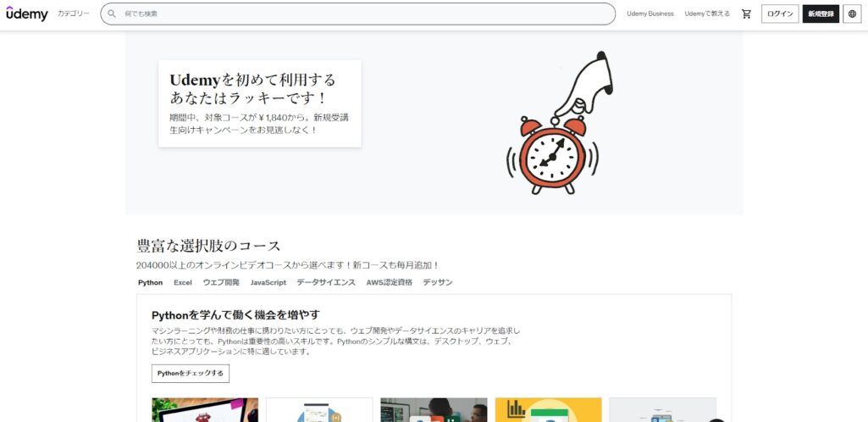Open the Udemyで教える link
868x422 pixels.
[707, 14]
